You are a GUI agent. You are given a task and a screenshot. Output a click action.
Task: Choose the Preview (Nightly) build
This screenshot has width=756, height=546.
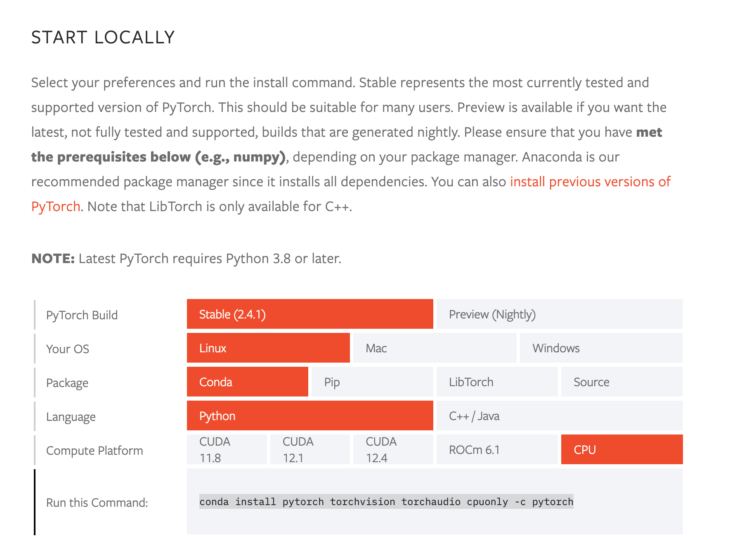pos(560,314)
